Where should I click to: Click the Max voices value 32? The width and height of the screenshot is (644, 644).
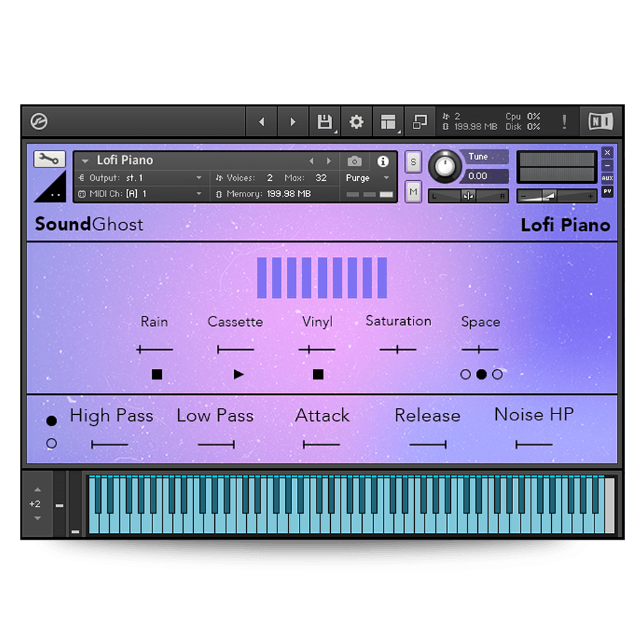pos(321,178)
